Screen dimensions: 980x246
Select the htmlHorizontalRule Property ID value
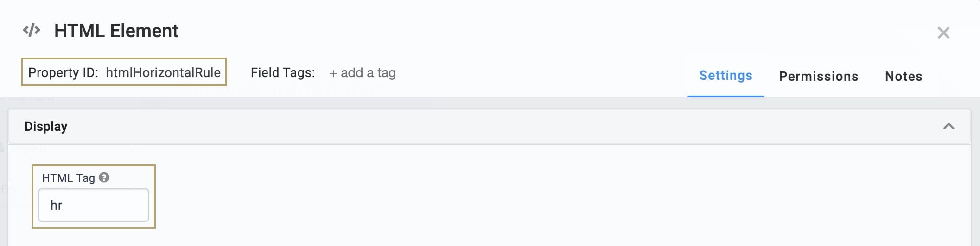pos(163,72)
